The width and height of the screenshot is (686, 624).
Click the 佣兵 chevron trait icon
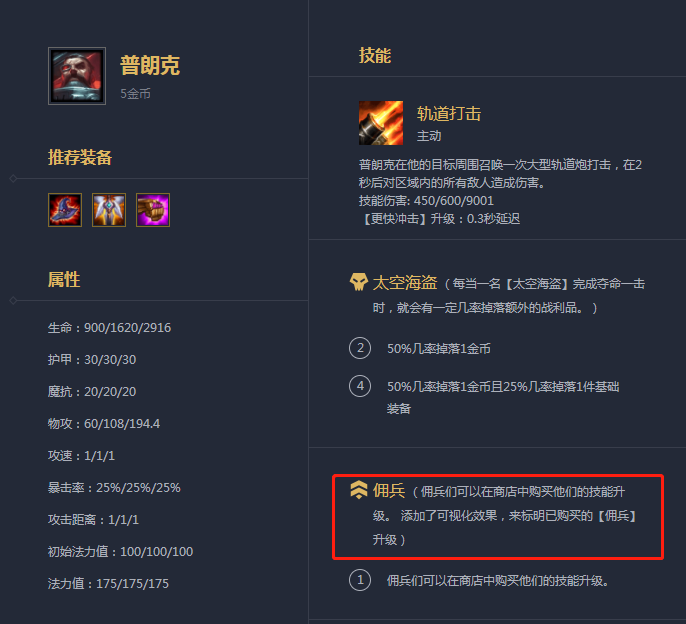(359, 490)
